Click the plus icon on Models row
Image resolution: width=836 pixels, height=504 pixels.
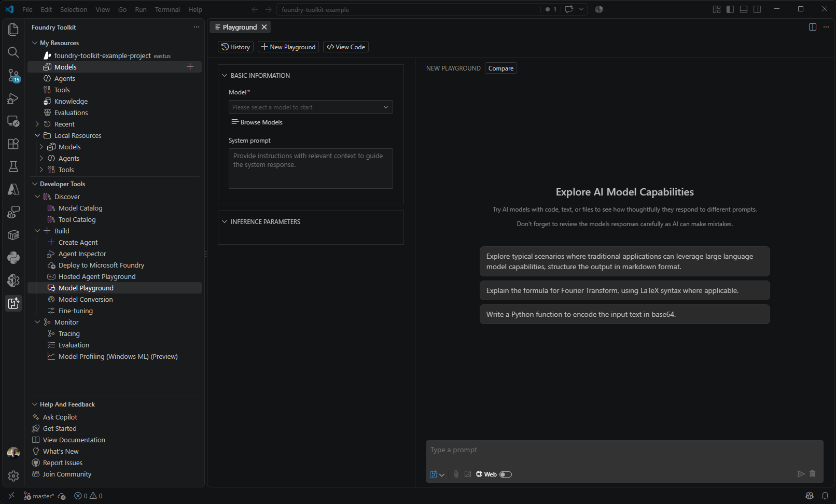(190, 67)
